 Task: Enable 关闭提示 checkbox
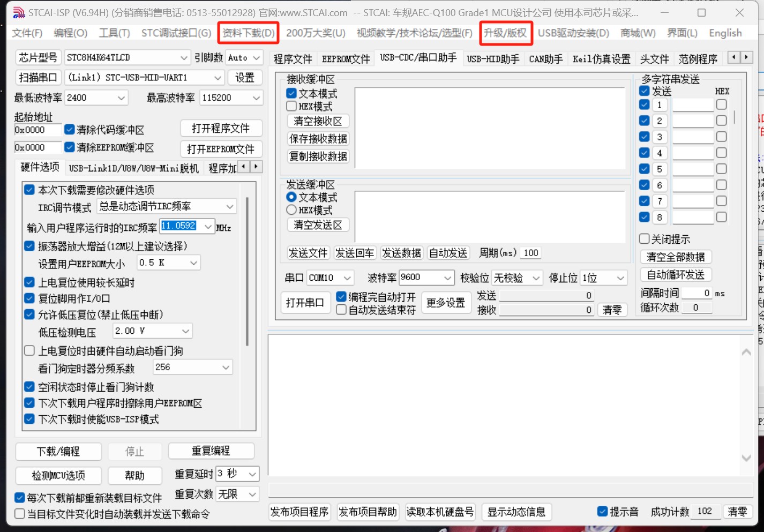pyautogui.click(x=645, y=239)
